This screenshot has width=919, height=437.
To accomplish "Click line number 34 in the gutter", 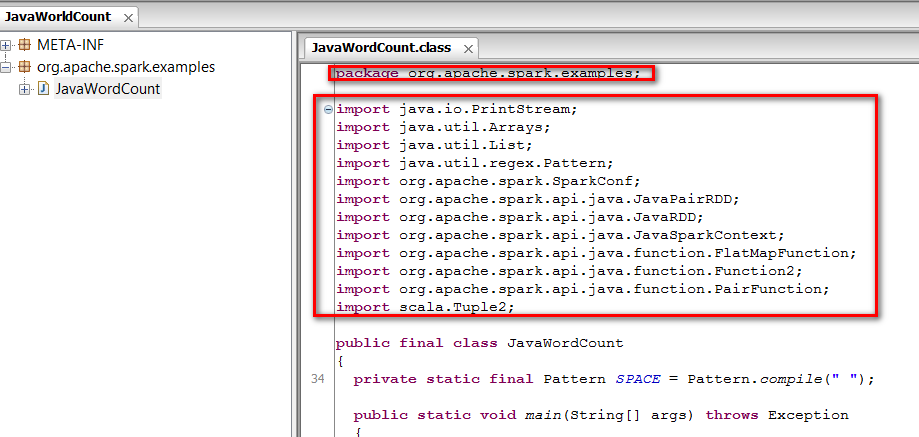I will pyautogui.click(x=318, y=380).
